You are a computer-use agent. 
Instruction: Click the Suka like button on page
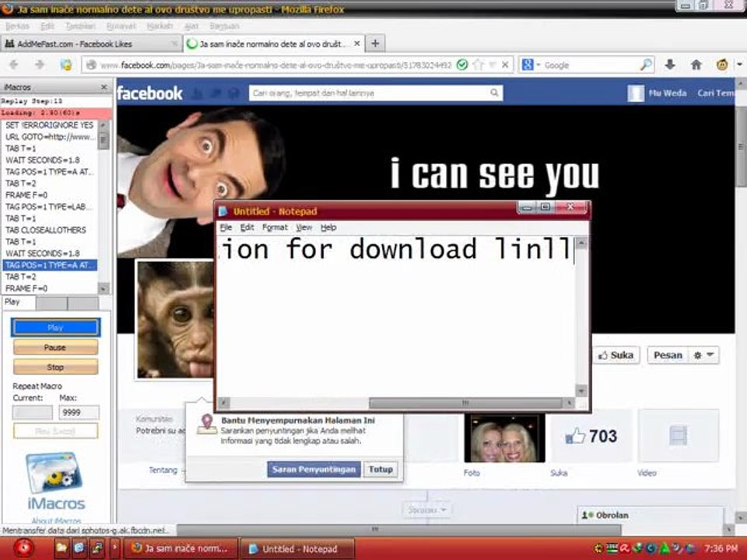pos(616,355)
